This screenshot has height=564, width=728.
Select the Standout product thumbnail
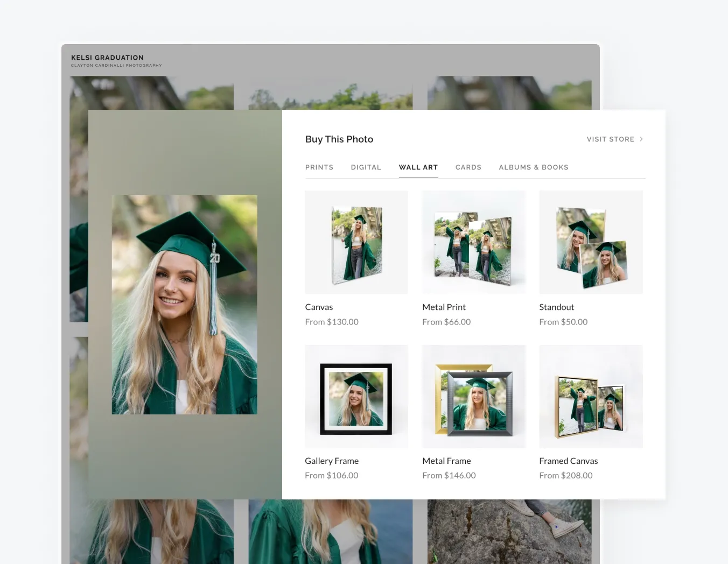pyautogui.click(x=591, y=242)
